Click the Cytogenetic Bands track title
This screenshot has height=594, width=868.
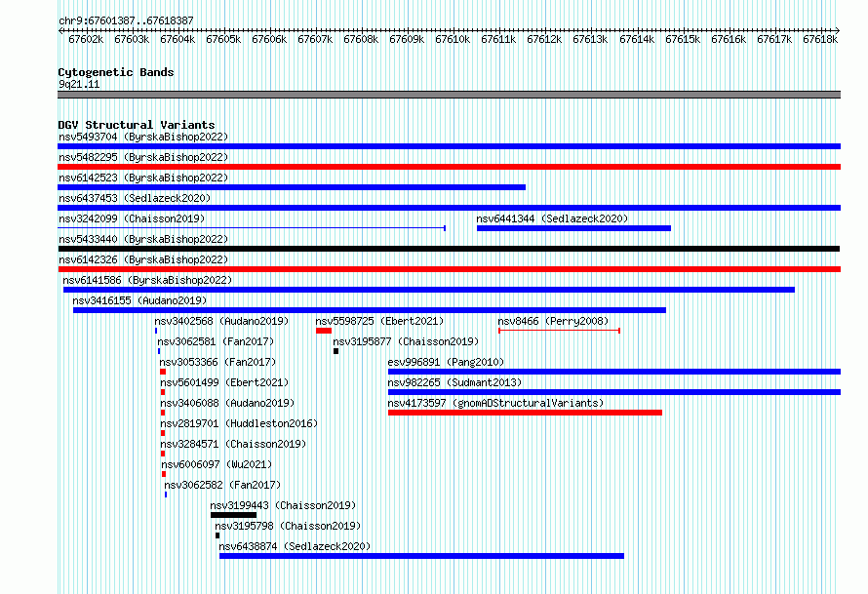[116, 72]
